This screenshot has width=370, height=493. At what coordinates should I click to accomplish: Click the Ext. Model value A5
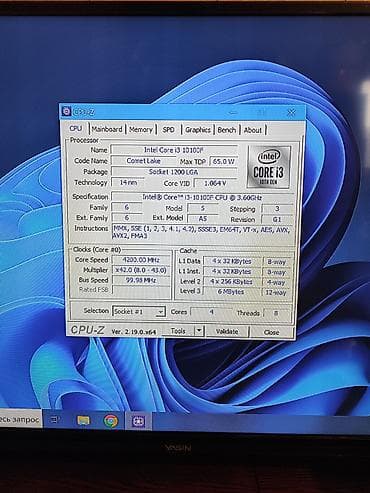[203, 219]
